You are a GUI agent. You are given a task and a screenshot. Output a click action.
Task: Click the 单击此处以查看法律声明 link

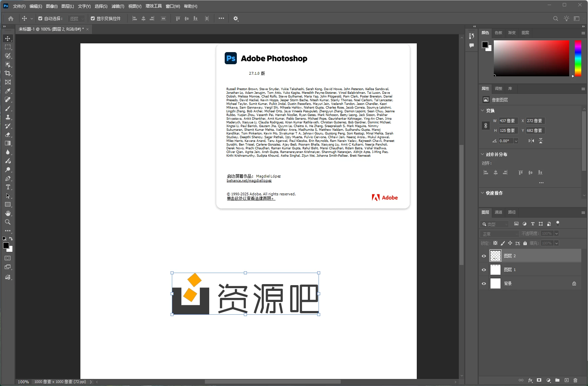[x=250, y=198]
